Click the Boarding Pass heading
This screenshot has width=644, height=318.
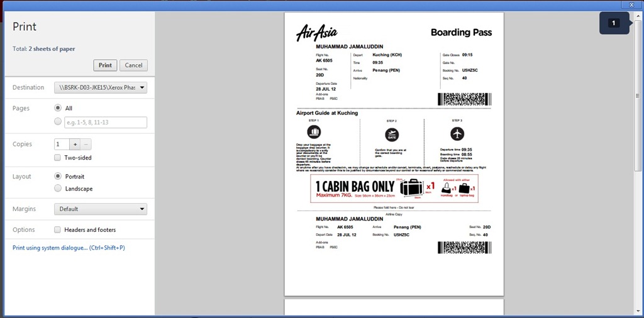click(x=461, y=33)
